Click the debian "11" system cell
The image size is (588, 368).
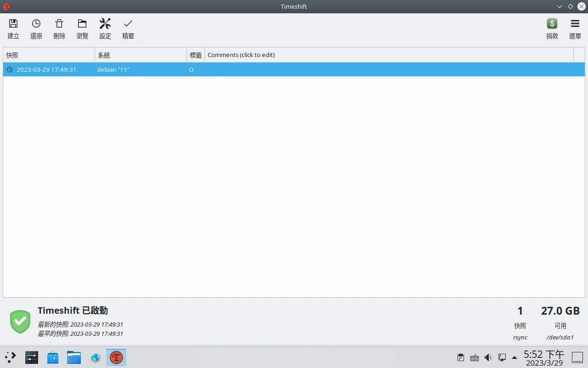tap(113, 70)
